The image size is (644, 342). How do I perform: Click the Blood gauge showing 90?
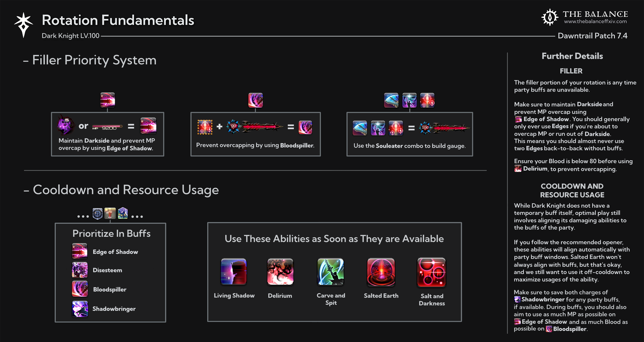(255, 127)
